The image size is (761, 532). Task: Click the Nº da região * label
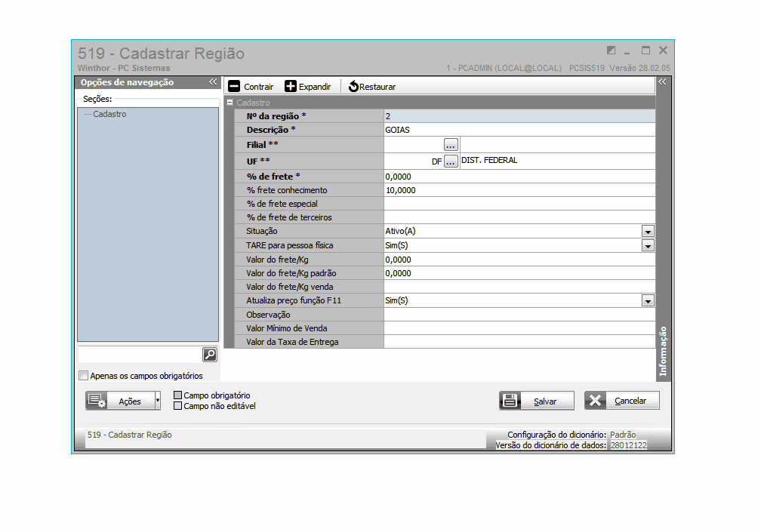click(276, 116)
